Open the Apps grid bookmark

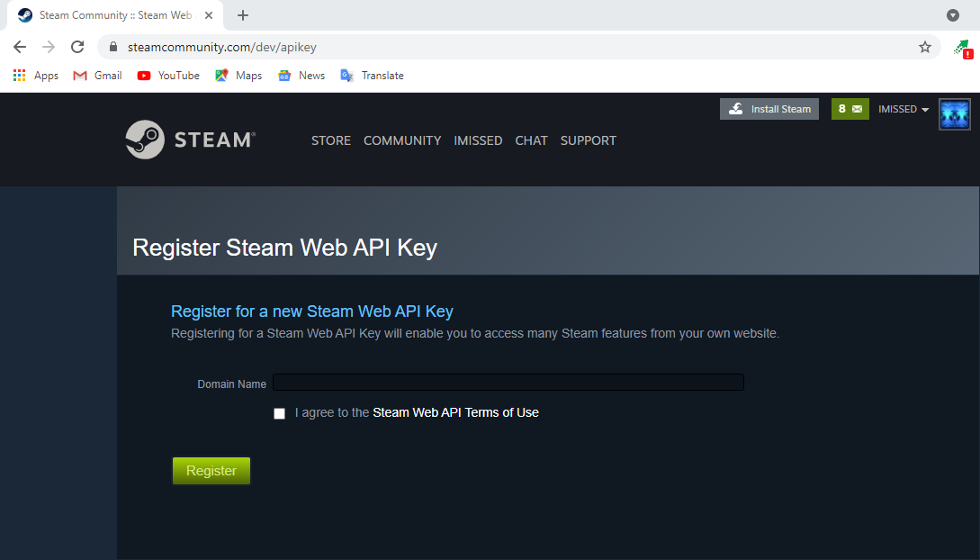pos(36,76)
